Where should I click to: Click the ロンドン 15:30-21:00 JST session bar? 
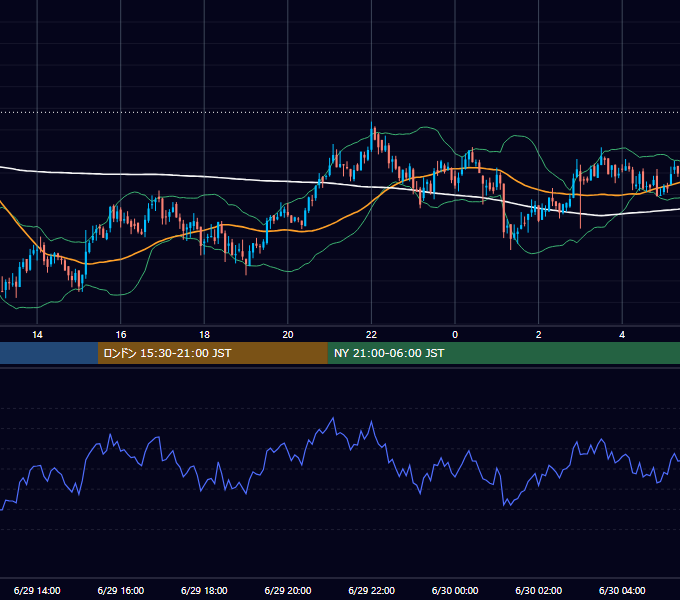[x=212, y=353]
